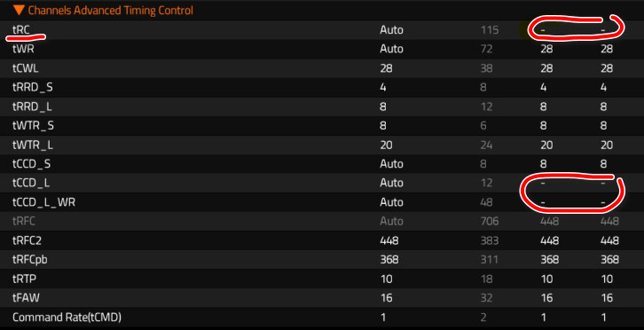Viewport: 644px width, 330px height.
Task: Select the tRTP value 10
Action: 386,279
